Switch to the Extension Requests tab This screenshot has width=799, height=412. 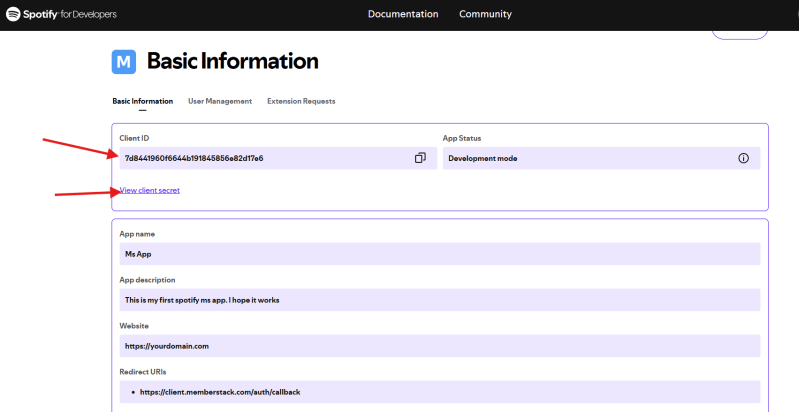(x=301, y=101)
